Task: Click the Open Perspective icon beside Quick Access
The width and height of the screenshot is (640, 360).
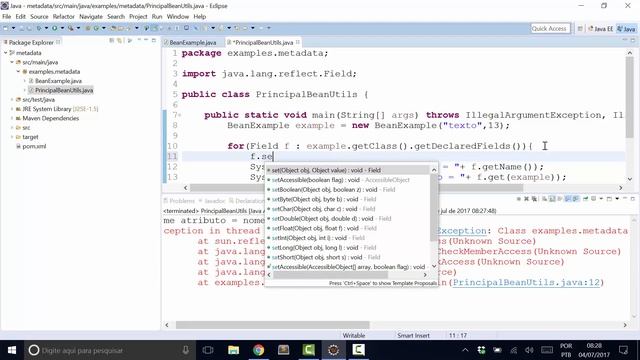Action: [580, 29]
